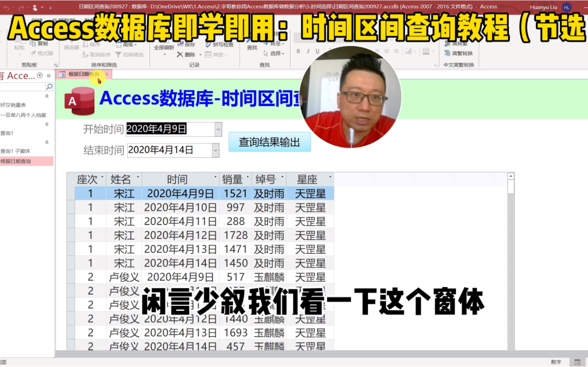The height and width of the screenshot is (367, 588).
Task: Select 根据日期查询 form in navigation pane
Action: tap(27, 161)
